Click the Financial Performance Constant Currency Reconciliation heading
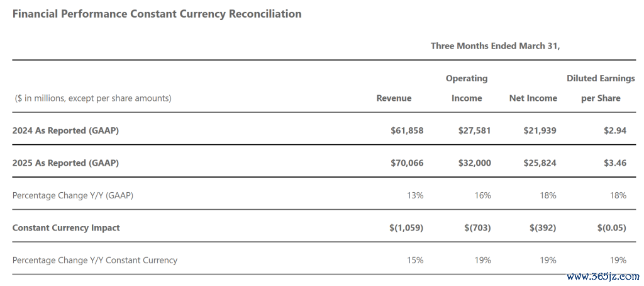 157,14
